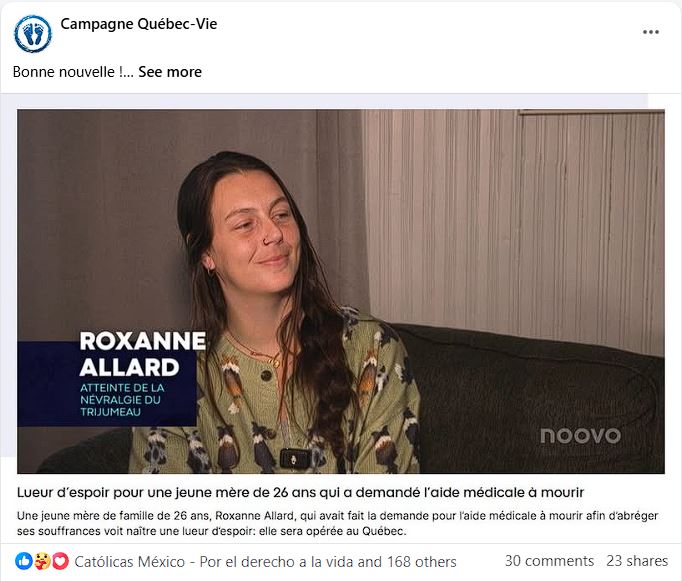682x581 pixels.
Task: Click the blue Like reaction icon
Action: [x=23, y=561]
